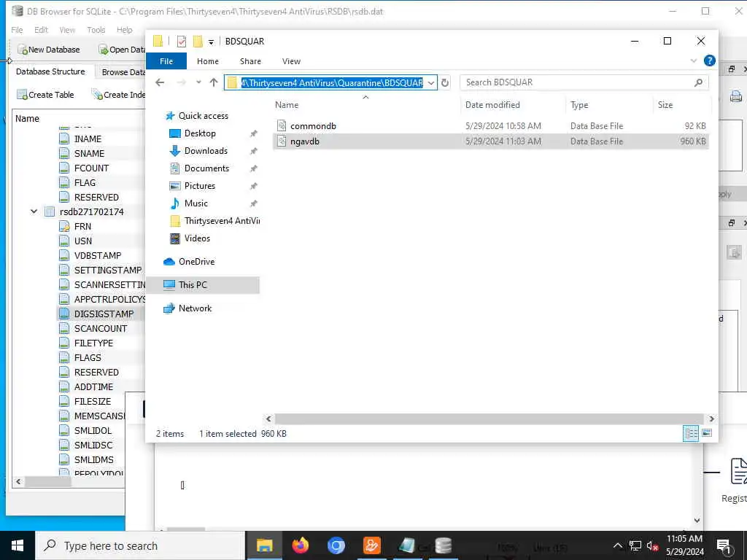Viewport: 747px width, 560px height.
Task: Click the taskbar search box
Action: coord(140,545)
